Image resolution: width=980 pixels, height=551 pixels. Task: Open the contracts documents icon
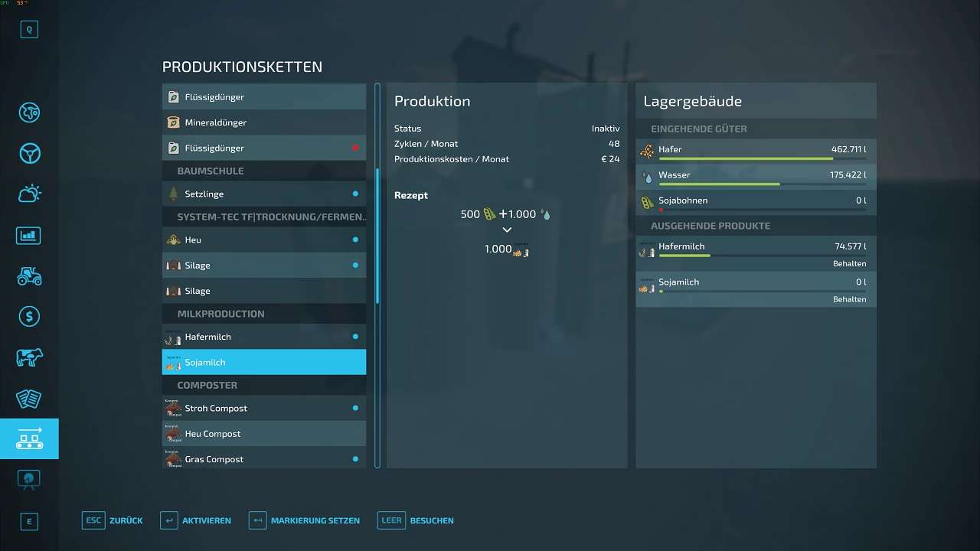click(x=29, y=398)
